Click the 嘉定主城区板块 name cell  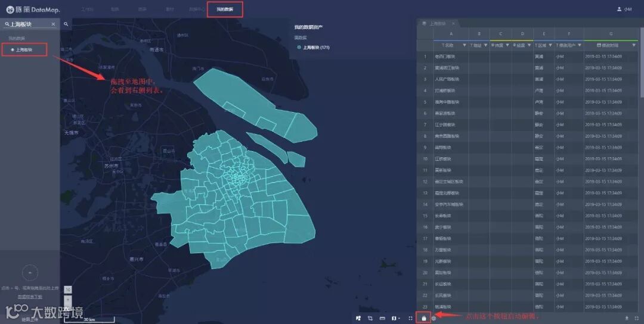click(x=451, y=182)
